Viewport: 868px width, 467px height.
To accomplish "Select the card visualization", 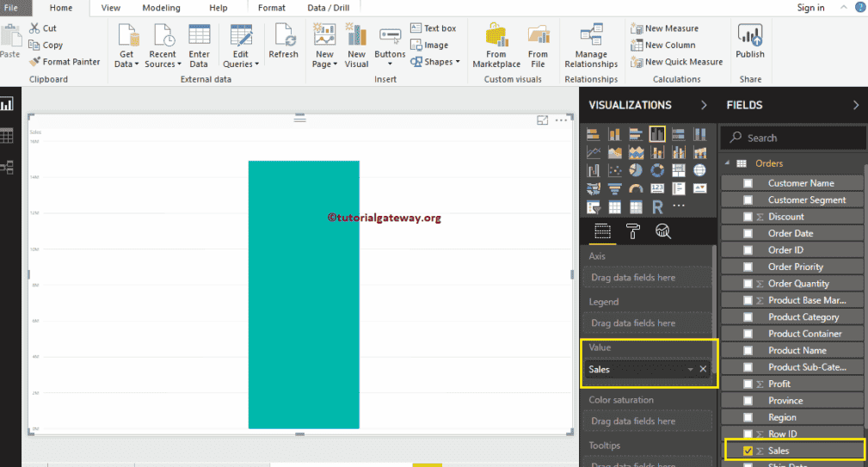I will pyautogui.click(x=657, y=188).
